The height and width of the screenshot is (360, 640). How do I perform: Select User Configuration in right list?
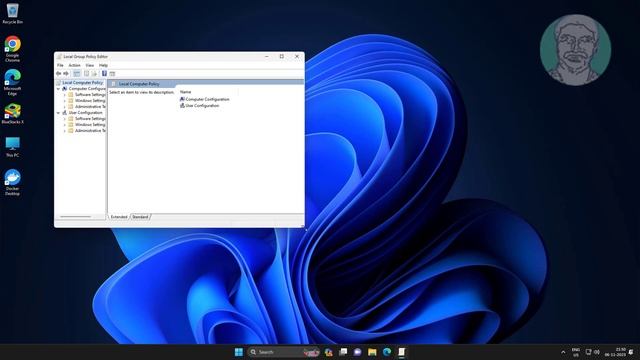click(202, 106)
